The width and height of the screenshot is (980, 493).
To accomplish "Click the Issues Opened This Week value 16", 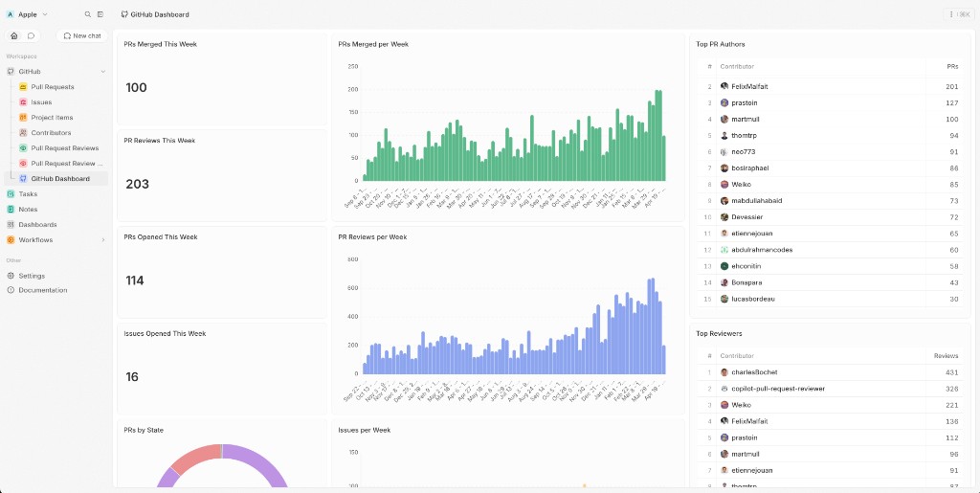I will (x=132, y=377).
